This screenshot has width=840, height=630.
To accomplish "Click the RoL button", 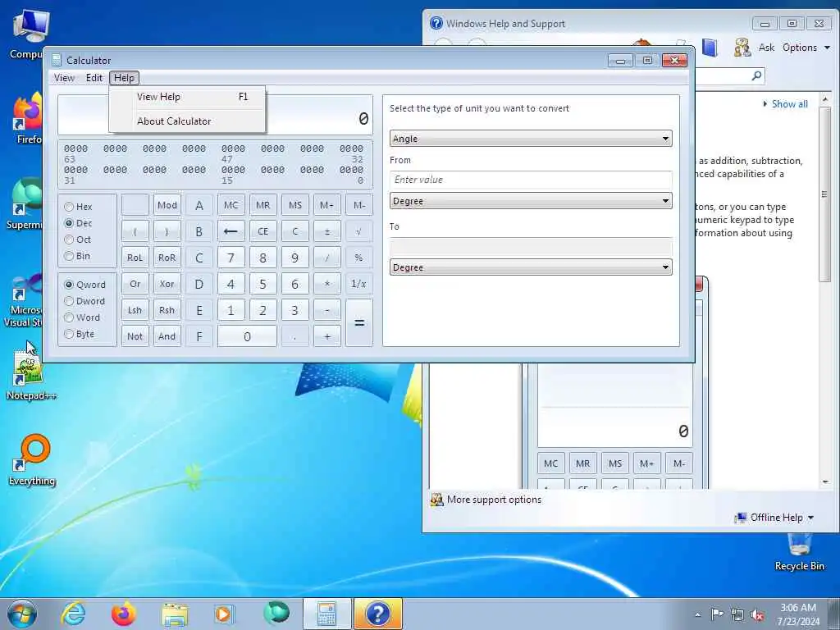I will tap(135, 258).
